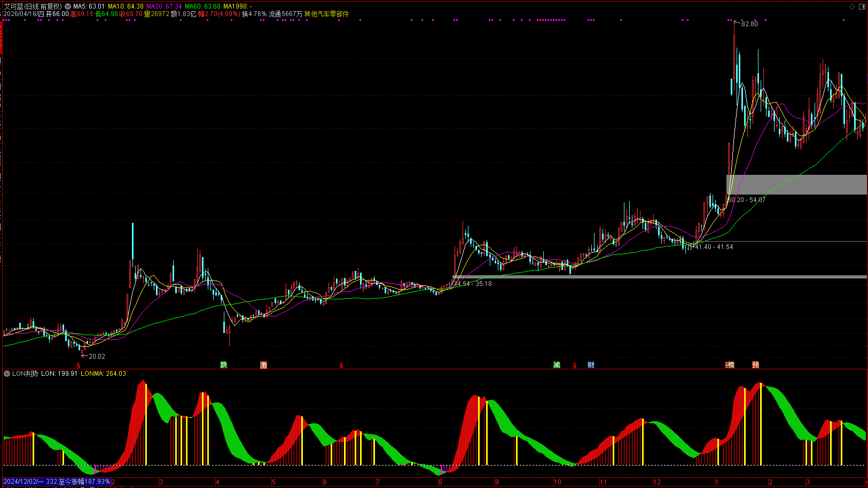Click the 34.54 - 35.18 gap label

(x=473, y=283)
